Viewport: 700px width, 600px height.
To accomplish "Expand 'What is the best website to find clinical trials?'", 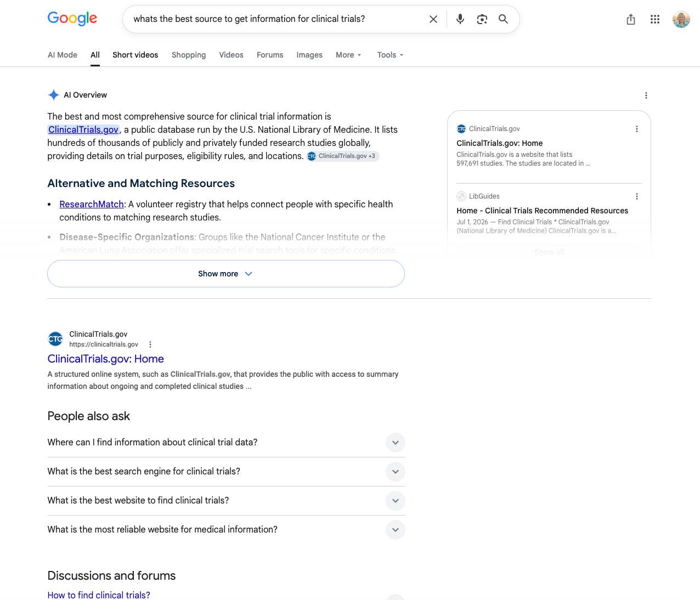I will point(226,501).
